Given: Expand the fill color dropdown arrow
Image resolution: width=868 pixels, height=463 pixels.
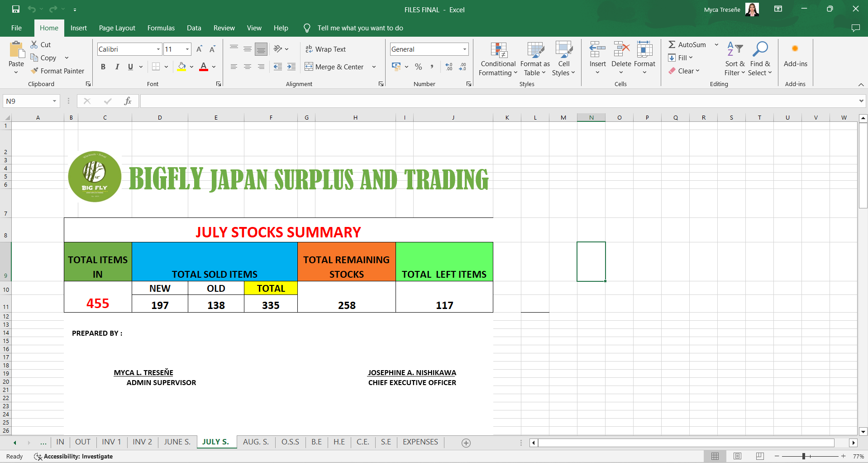Looking at the screenshot, I should coord(191,67).
